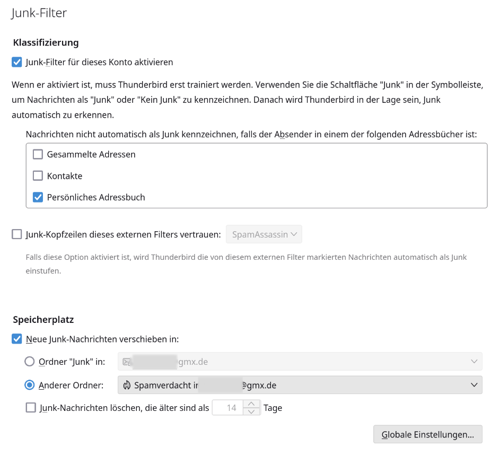The height and width of the screenshot is (456, 492).
Task: Click the Speicherplatz section heading
Action: point(43,320)
